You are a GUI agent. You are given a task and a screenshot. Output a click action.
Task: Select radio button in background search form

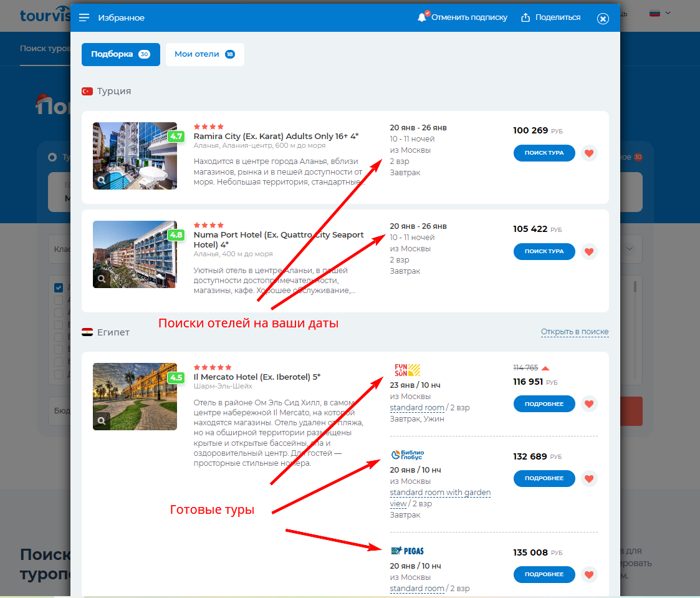click(x=52, y=157)
